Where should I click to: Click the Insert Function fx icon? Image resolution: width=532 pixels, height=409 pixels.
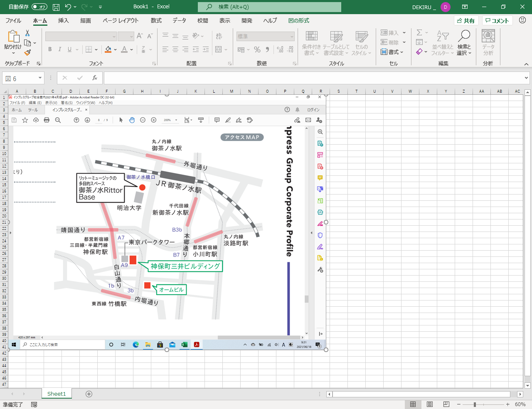point(95,78)
